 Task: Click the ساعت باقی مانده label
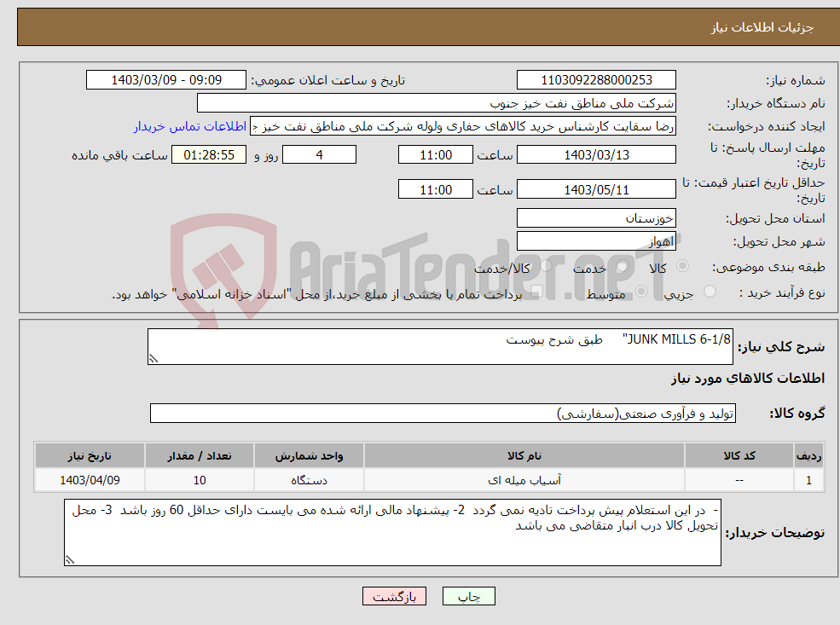coord(119,155)
